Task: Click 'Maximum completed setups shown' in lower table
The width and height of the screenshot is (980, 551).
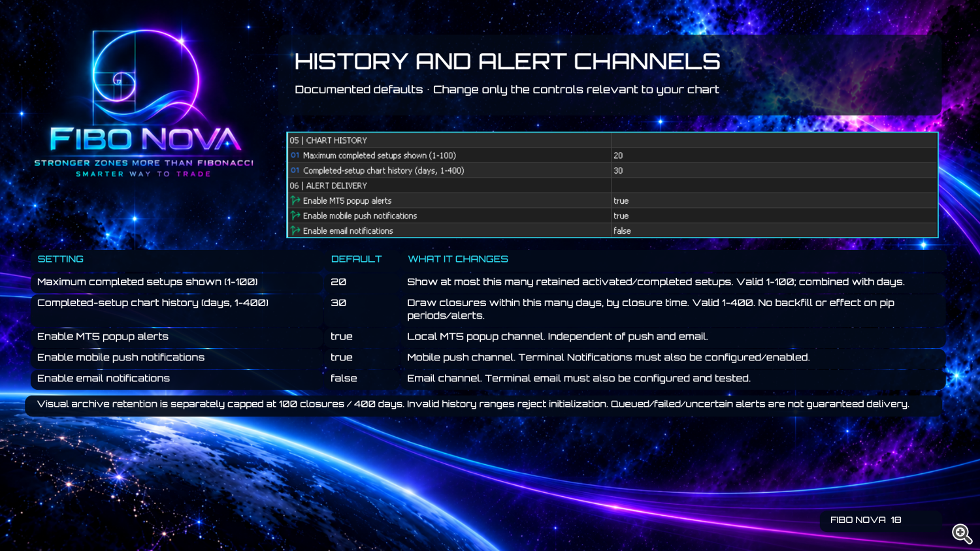Action: click(x=148, y=282)
